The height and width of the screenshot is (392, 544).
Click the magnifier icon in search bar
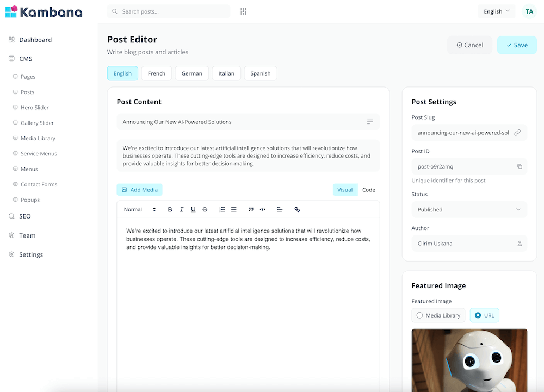coord(114,11)
